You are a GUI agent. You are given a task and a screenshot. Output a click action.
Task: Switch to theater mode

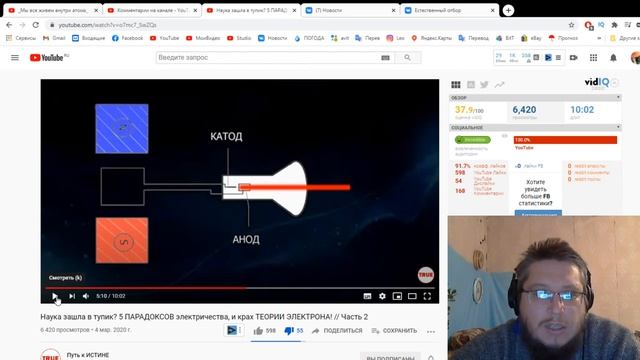[x=412, y=296]
